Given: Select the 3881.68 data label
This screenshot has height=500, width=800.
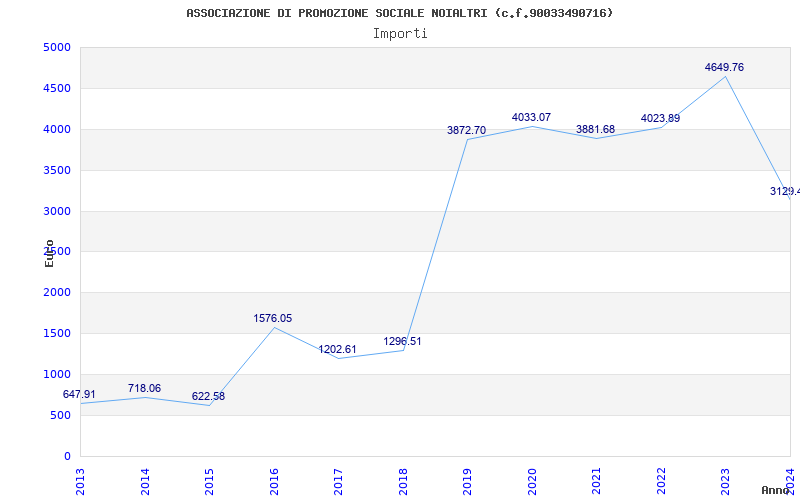Looking at the screenshot, I should coord(595,130).
